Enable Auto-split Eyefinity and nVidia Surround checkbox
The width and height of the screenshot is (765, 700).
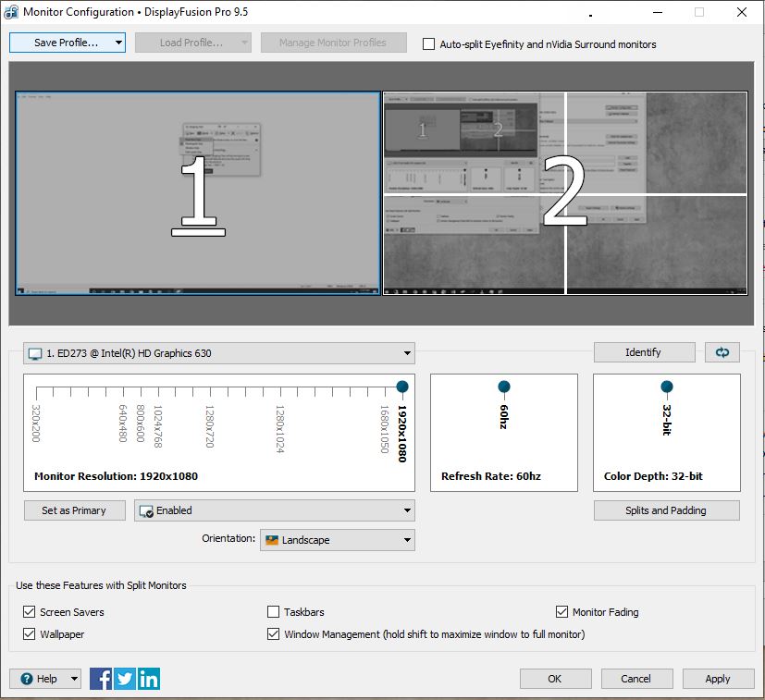[x=428, y=43]
